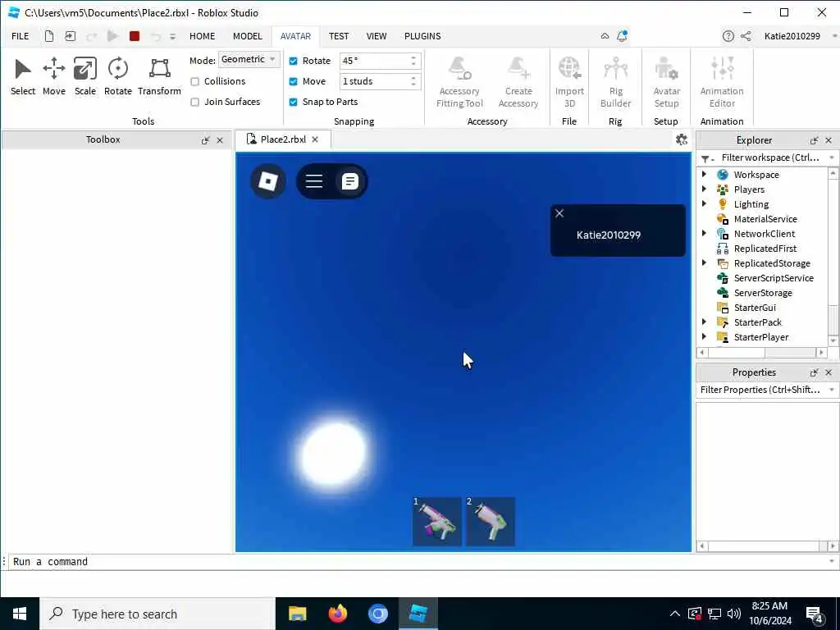Open viewport settings gear icon

coord(682,139)
